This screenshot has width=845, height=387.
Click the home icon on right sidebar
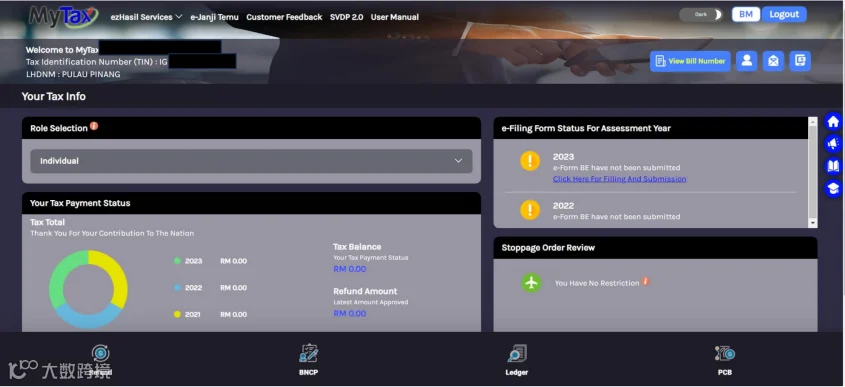coord(833,122)
